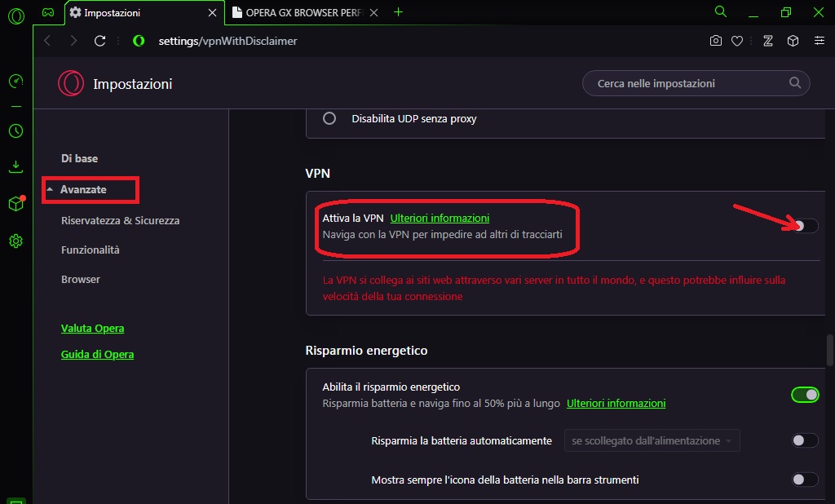
Task: Toggle Risparmia la batteria automaticamente switch
Action: pos(805,440)
